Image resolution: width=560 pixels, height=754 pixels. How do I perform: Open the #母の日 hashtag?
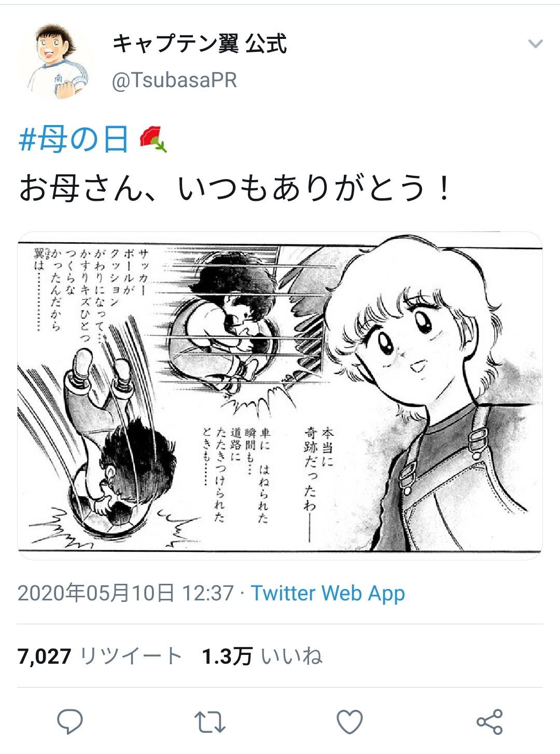coord(73,139)
